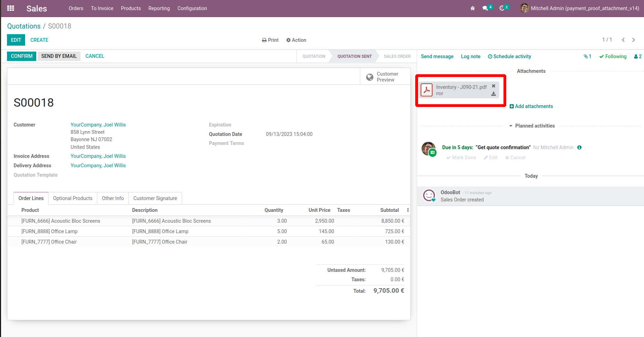Open the Customer Preview
This screenshot has height=337, width=644.
click(x=382, y=77)
